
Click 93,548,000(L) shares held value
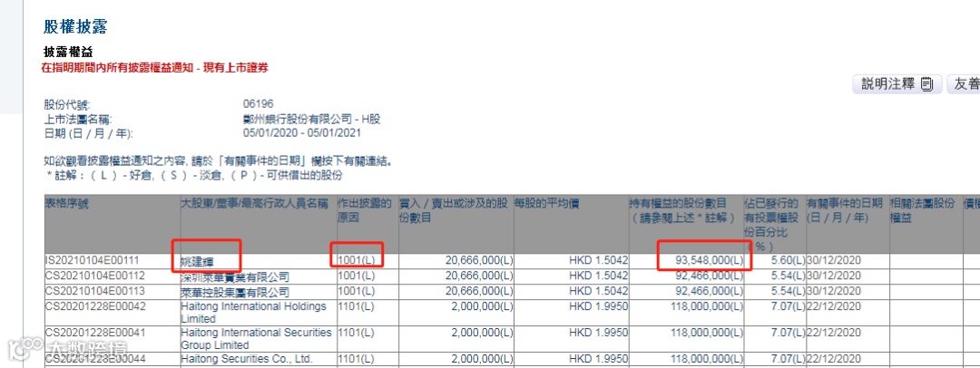710,259
